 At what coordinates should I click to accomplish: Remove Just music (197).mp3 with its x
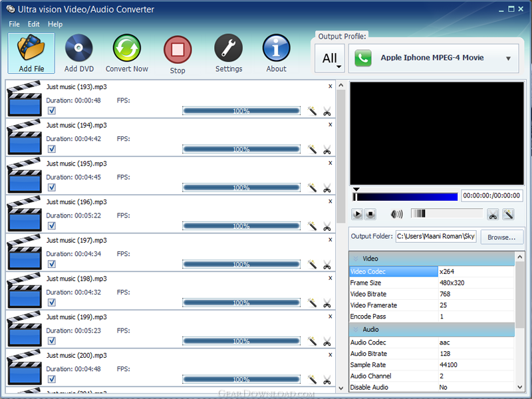point(330,239)
